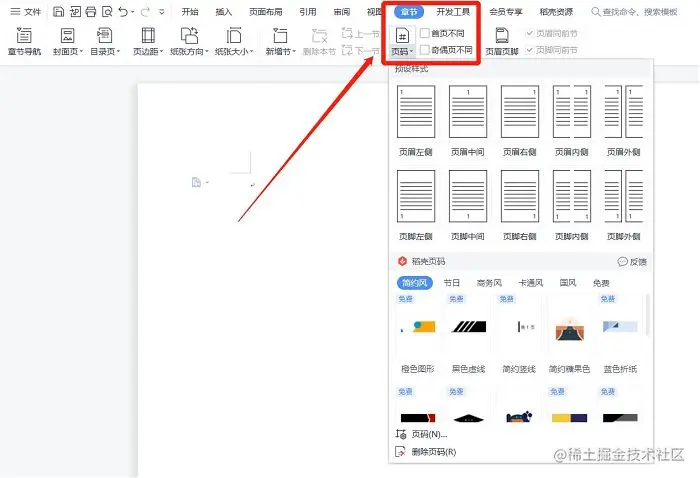Choose the 页脚内侧 preset thumbnail

[571, 196]
